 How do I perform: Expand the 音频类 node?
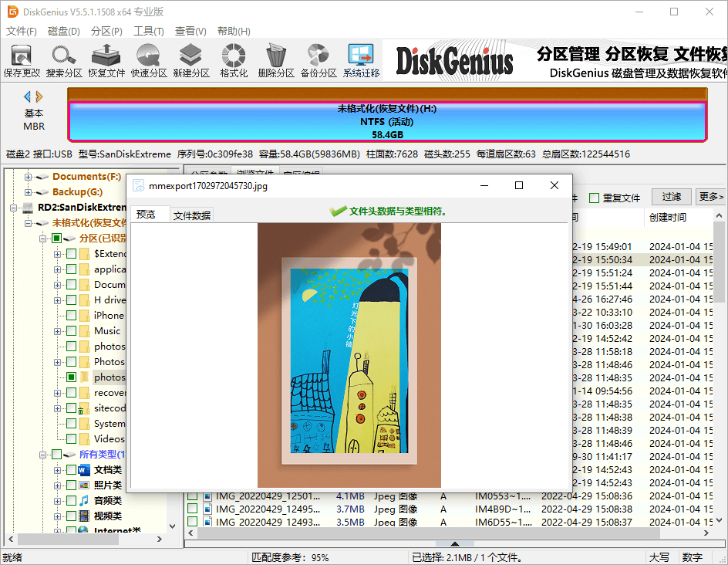click(x=57, y=501)
